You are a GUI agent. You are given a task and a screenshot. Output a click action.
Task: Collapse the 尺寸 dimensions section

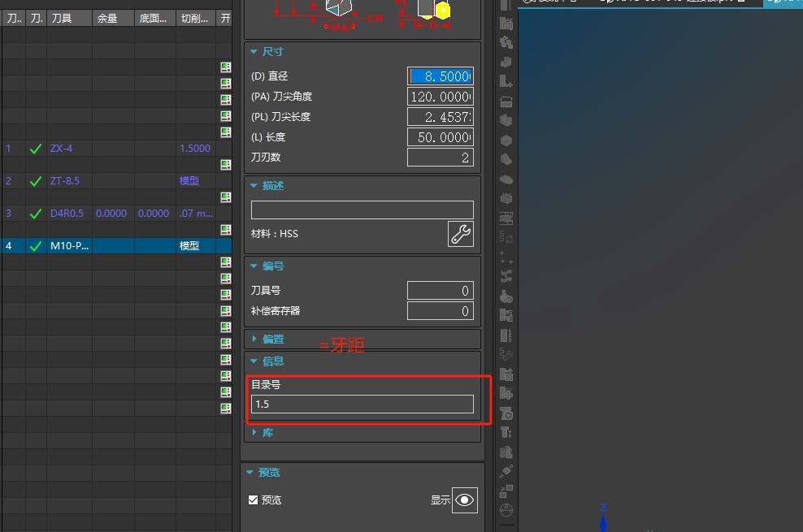254,52
